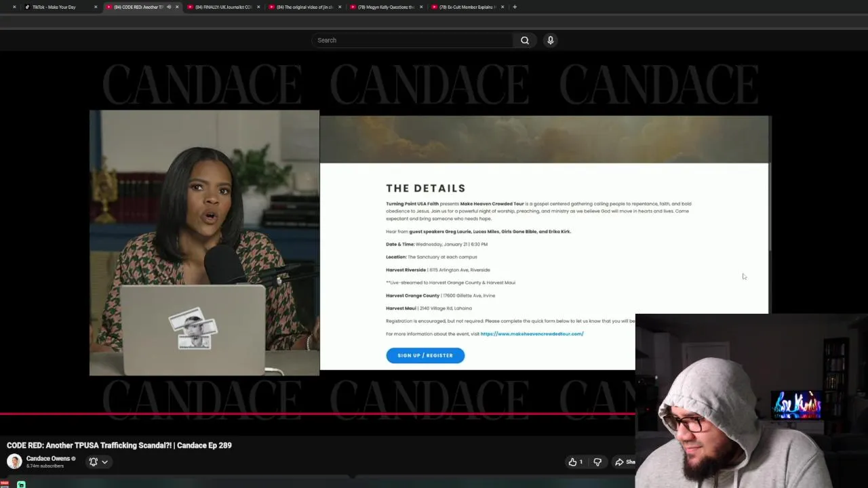Open a new browser tab with plus

point(515,7)
